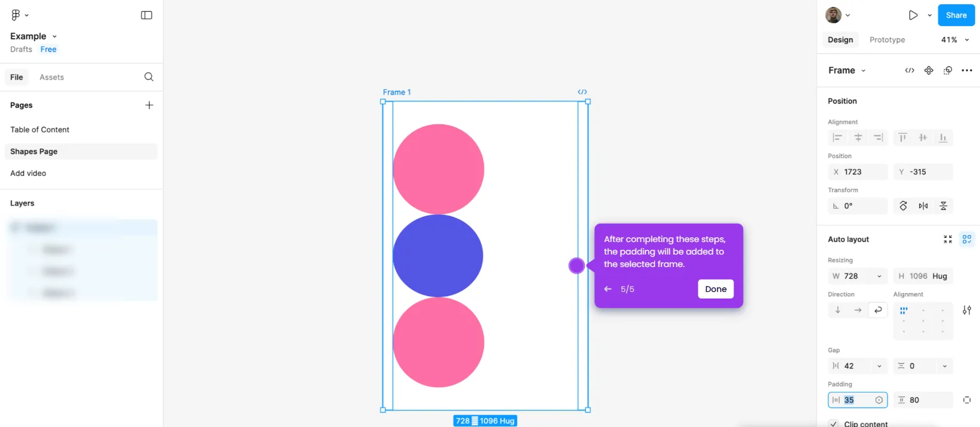
Task: Align top icon in Alignment row
Action: (x=903, y=137)
